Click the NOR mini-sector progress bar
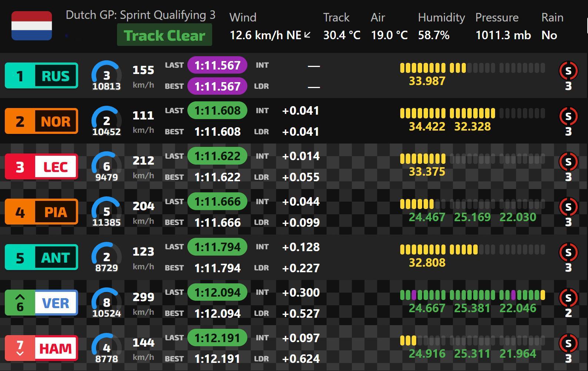 (x=472, y=113)
